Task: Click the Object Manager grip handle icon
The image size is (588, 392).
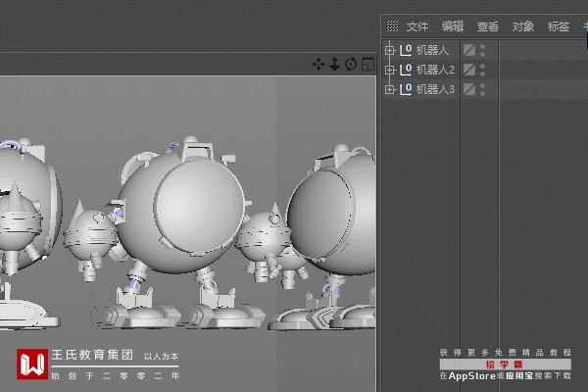Action: pyautogui.click(x=392, y=25)
